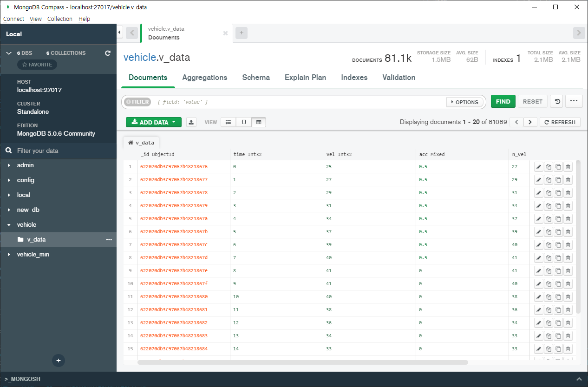This screenshot has width=588, height=387.
Task: Click the REFRESH button
Action: click(x=560, y=122)
